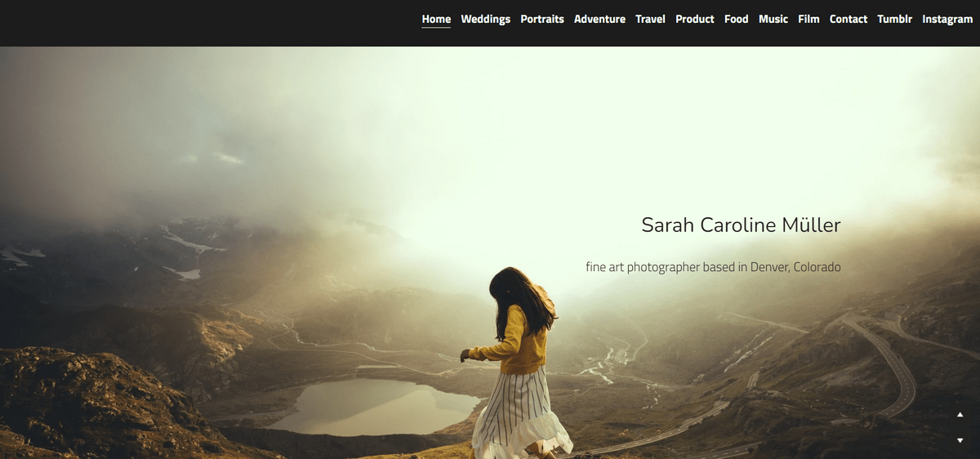Click the down arrow scroll icon
The width and height of the screenshot is (980, 459).
960,440
